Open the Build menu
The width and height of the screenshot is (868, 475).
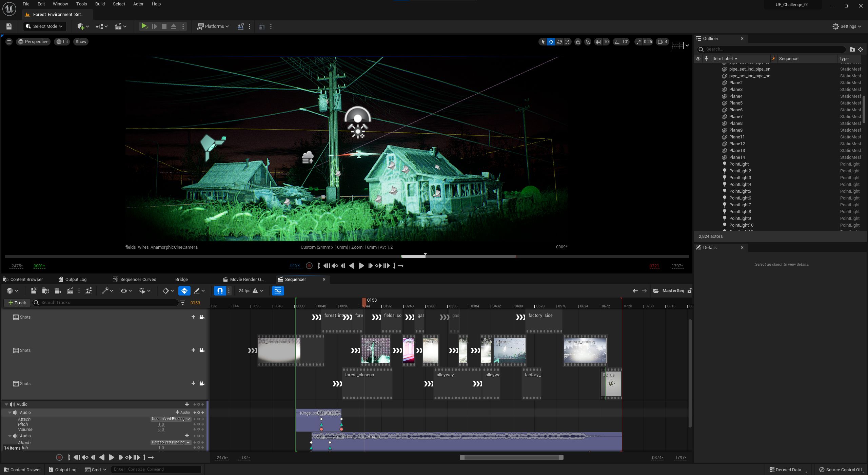point(100,4)
